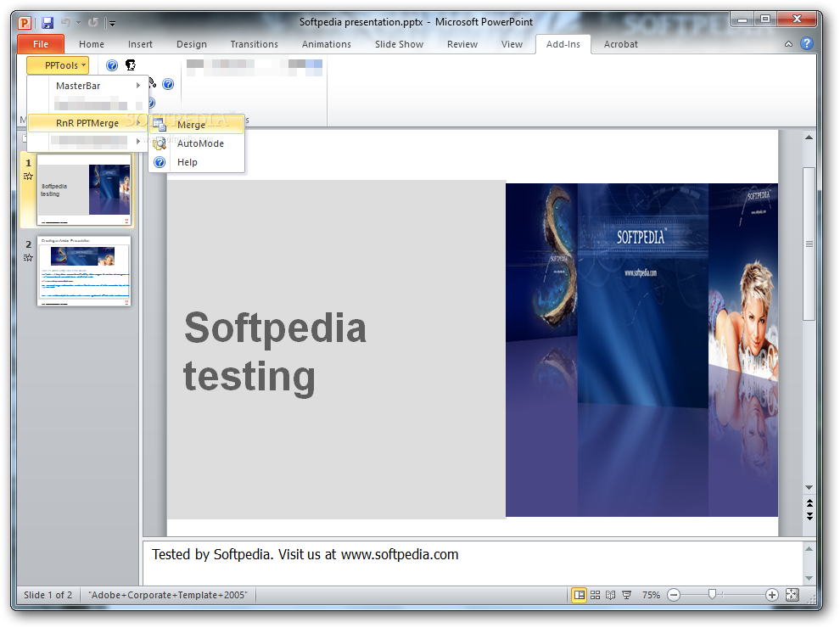The height and width of the screenshot is (628, 840).
Task: Open the Undo history dropdown arrow
Action: (78, 23)
